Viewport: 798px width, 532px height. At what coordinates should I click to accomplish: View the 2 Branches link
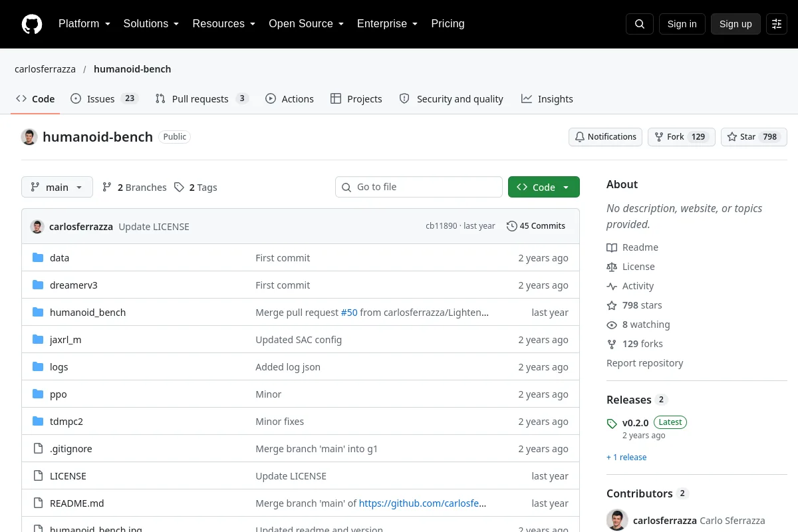click(134, 188)
